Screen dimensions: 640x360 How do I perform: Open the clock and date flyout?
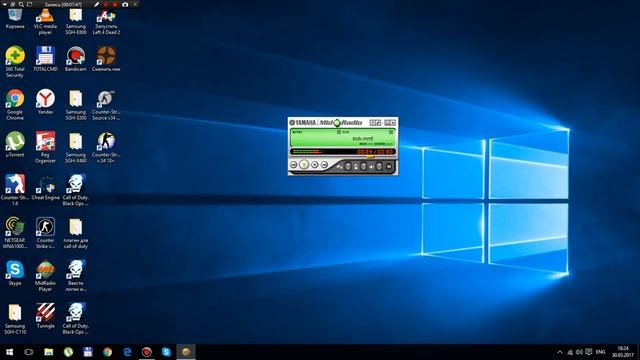pyautogui.click(x=622, y=352)
